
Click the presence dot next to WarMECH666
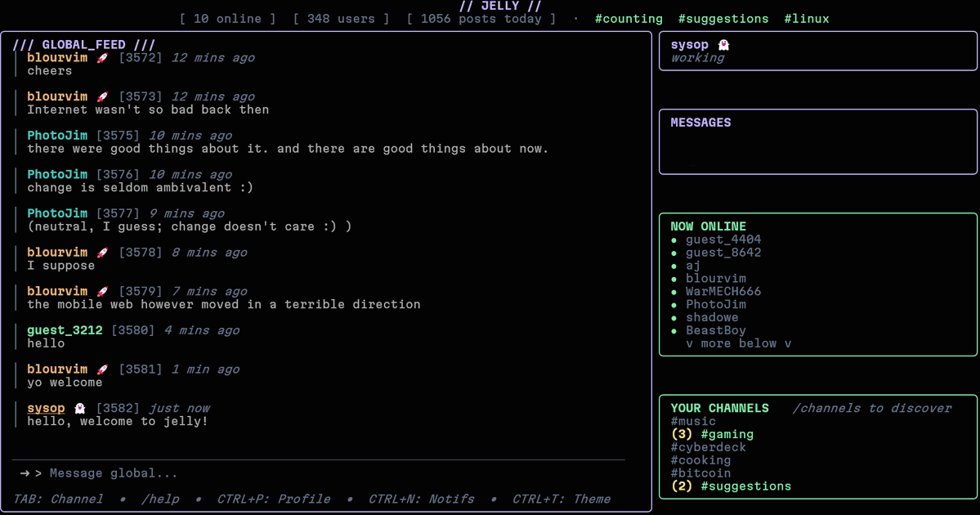pos(673,291)
